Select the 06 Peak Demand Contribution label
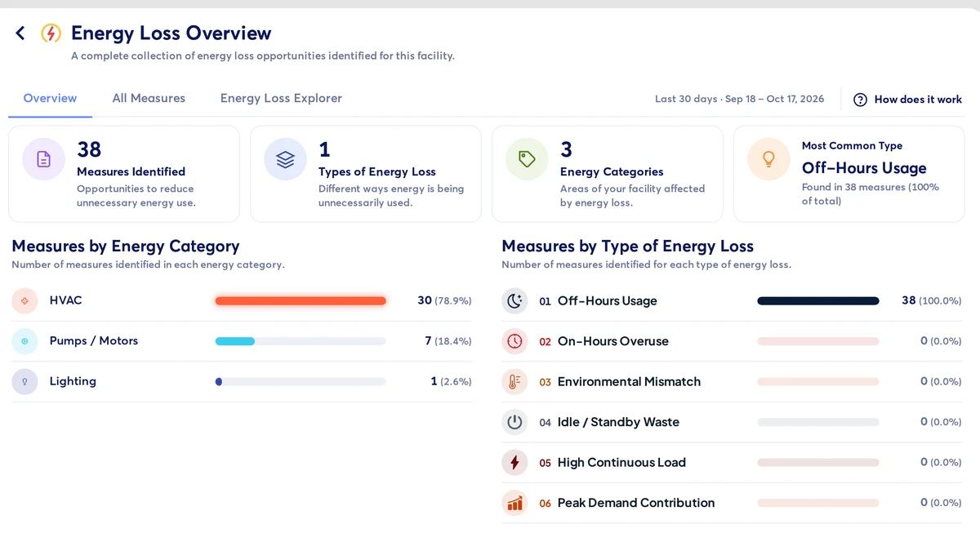 coord(627,503)
